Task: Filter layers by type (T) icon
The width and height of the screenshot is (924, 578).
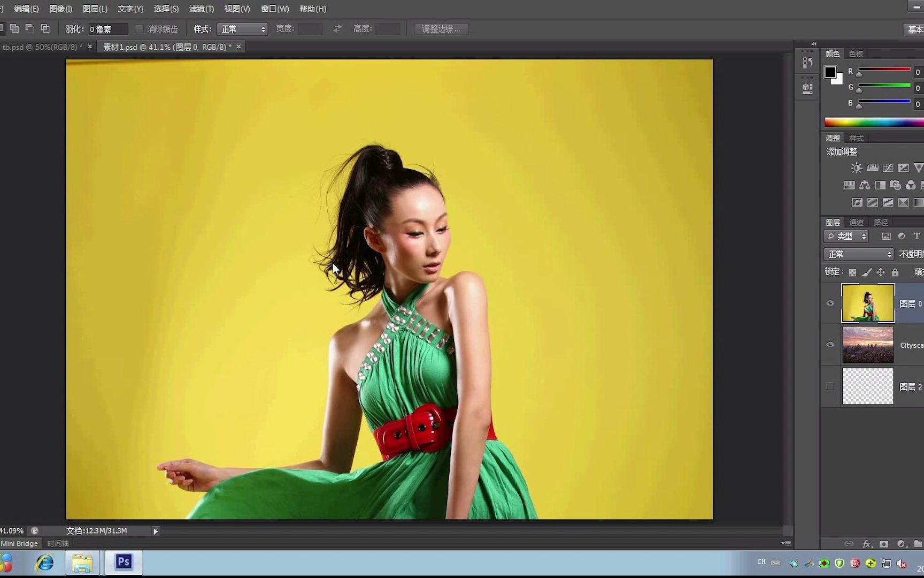Action: (917, 236)
